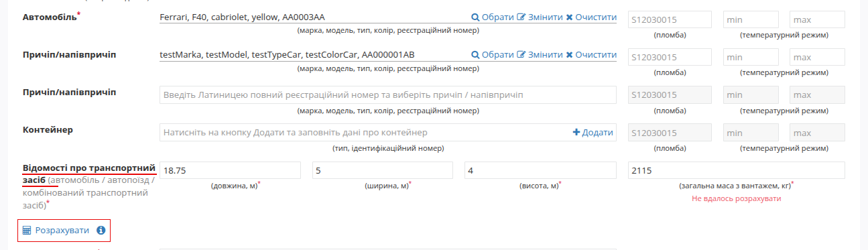Click the 'Відомості про транспортний засіб' label
Screen dimensions: 868x250
click(x=89, y=174)
